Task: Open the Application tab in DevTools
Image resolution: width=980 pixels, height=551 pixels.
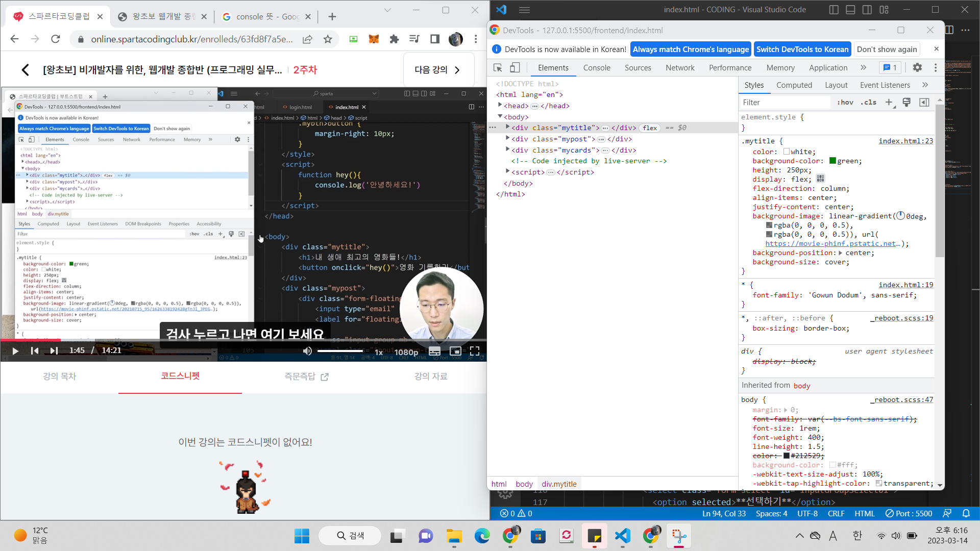Action: [828, 68]
